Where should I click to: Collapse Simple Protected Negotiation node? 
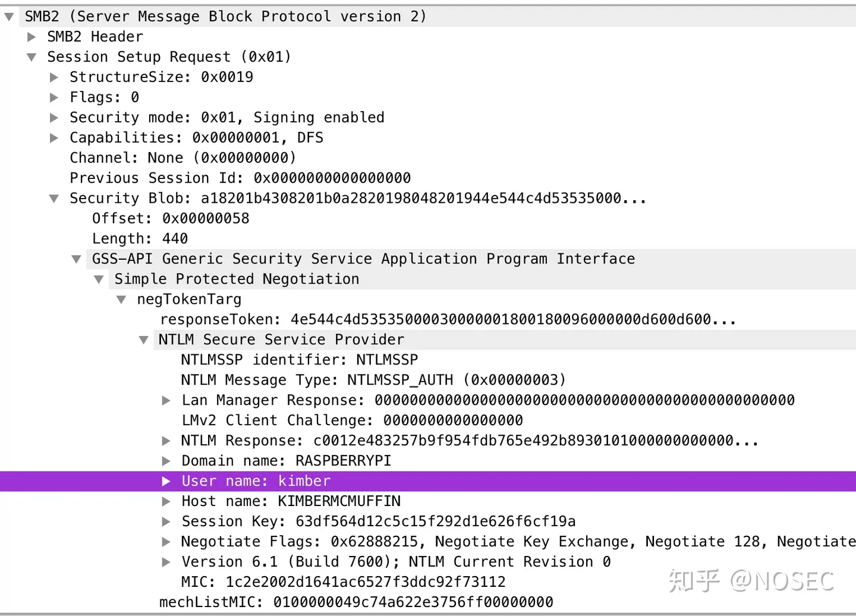tap(99, 279)
